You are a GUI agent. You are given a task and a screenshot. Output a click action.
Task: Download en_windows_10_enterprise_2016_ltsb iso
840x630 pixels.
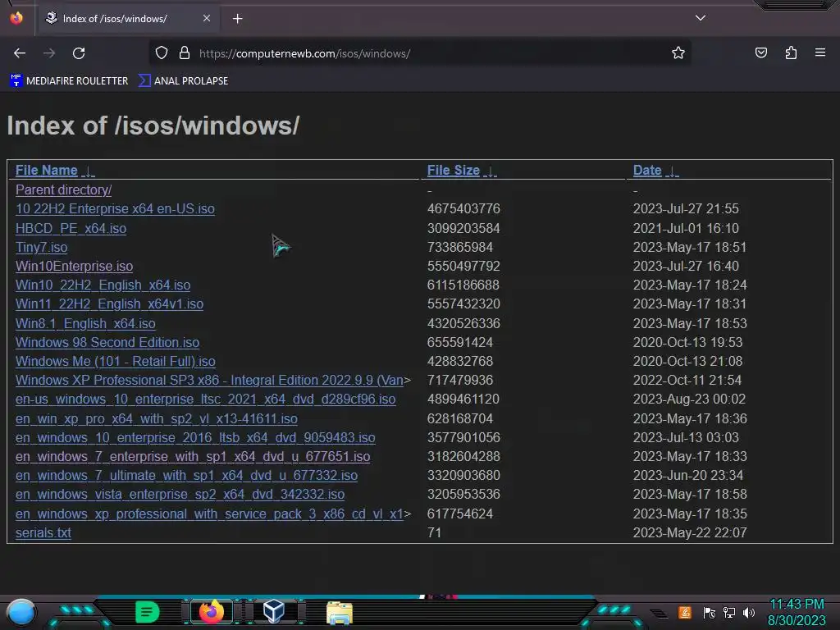[195, 438]
